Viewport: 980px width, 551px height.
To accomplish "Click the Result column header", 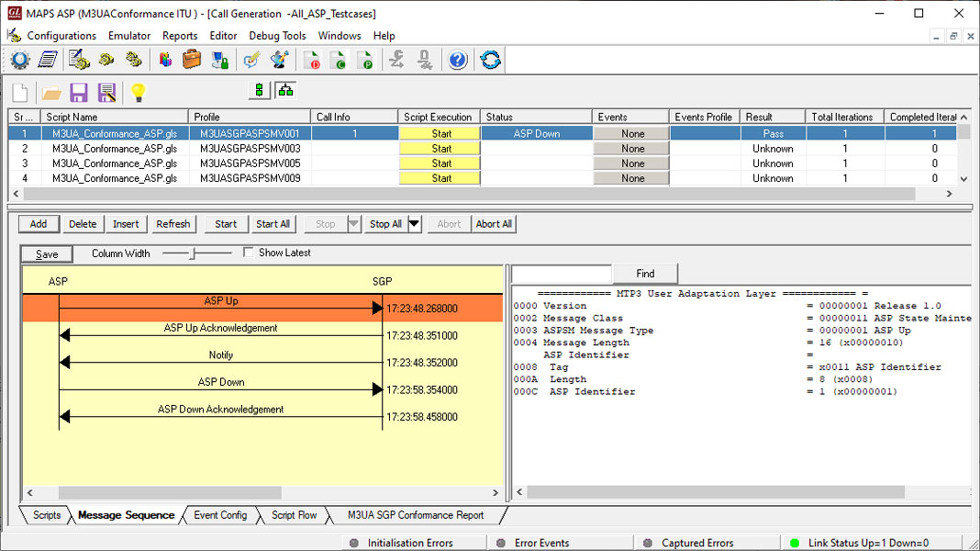I will pos(773,117).
